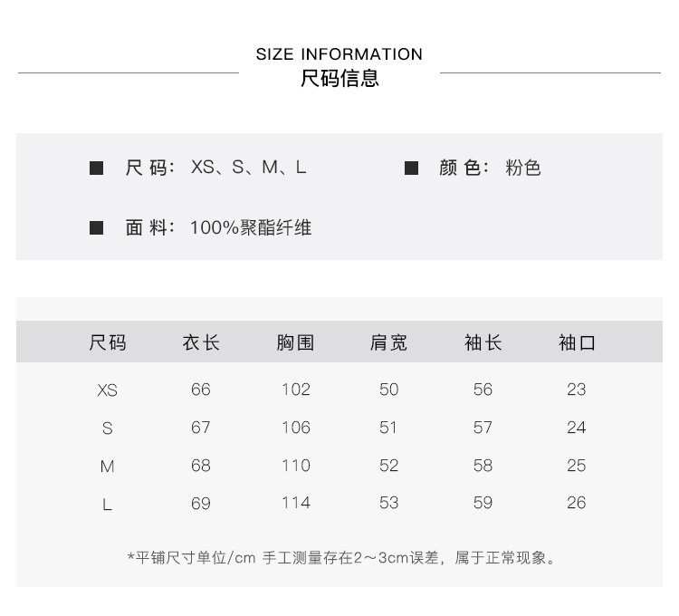Viewport: 679px width, 616px height.
Task: Click the black square bullet beside 尺码
Action: pos(97,168)
